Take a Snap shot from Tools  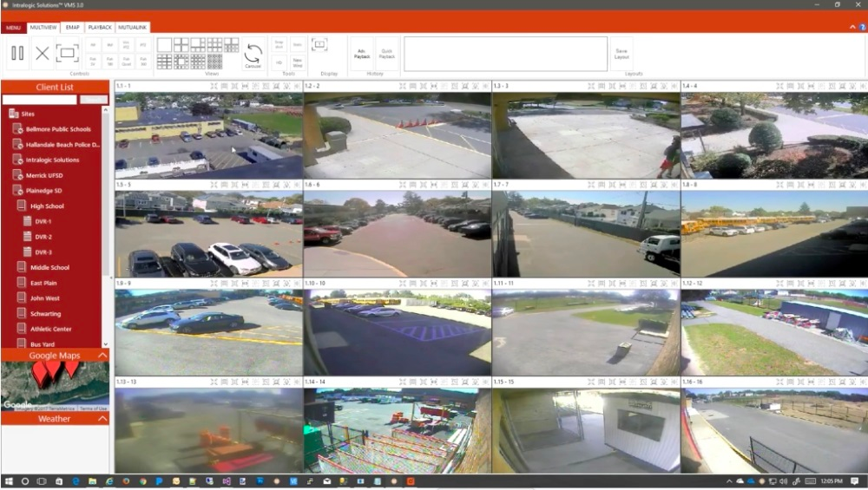click(279, 44)
